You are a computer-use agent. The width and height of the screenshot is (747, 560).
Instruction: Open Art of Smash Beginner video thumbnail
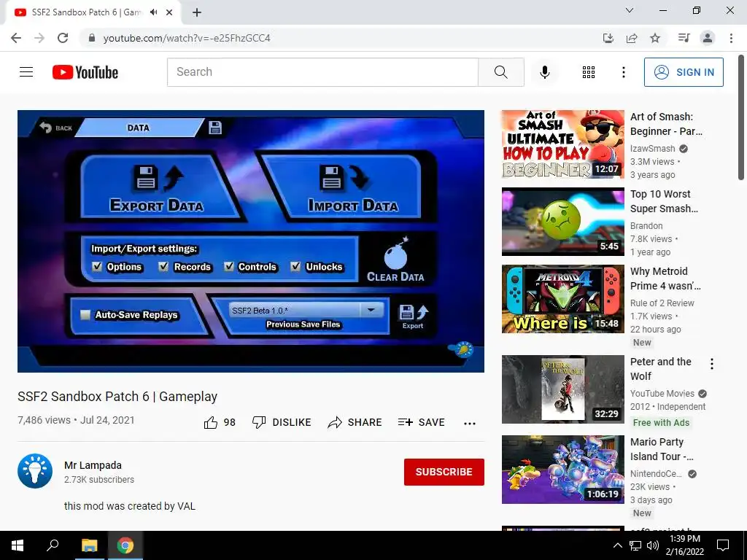coord(562,144)
